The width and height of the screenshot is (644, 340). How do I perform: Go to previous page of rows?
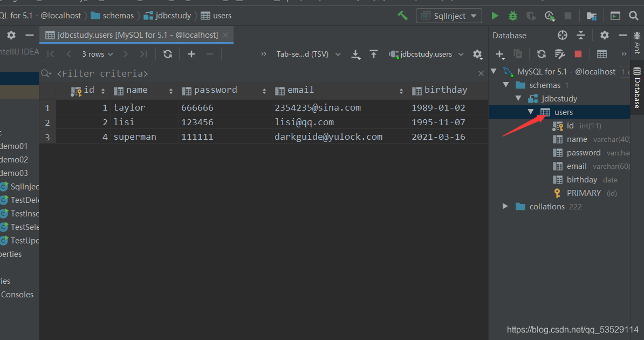(x=68, y=54)
